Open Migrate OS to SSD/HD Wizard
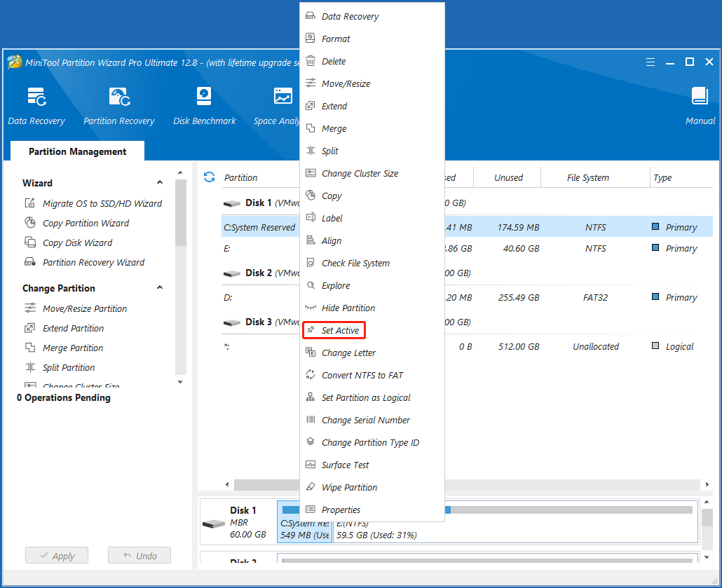Image resolution: width=722 pixels, height=588 pixels. (102, 203)
